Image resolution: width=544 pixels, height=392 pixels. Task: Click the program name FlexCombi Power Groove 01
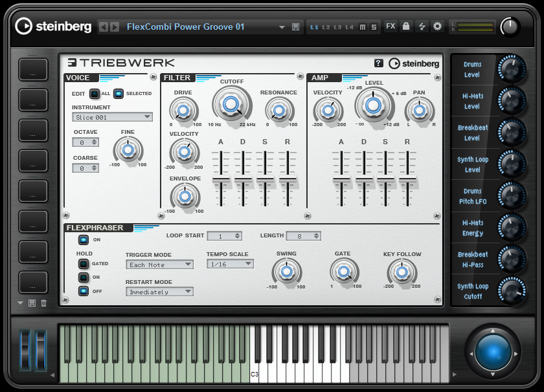pyautogui.click(x=186, y=27)
